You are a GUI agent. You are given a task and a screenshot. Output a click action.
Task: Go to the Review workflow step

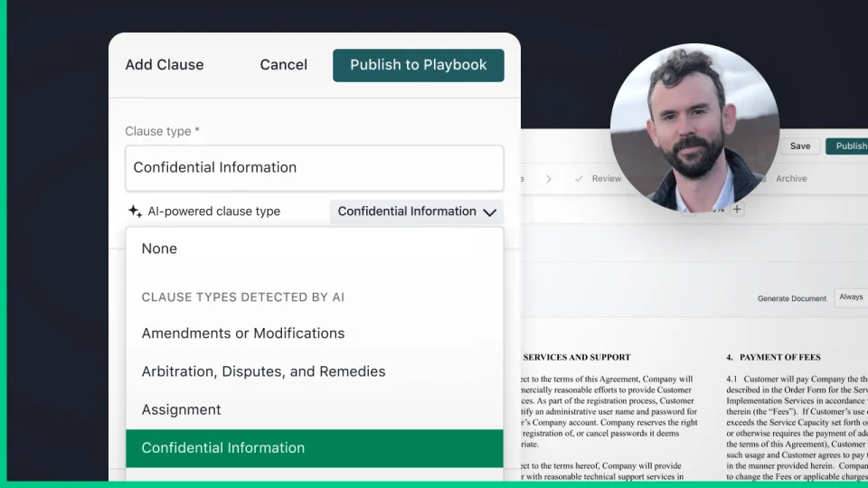click(606, 179)
